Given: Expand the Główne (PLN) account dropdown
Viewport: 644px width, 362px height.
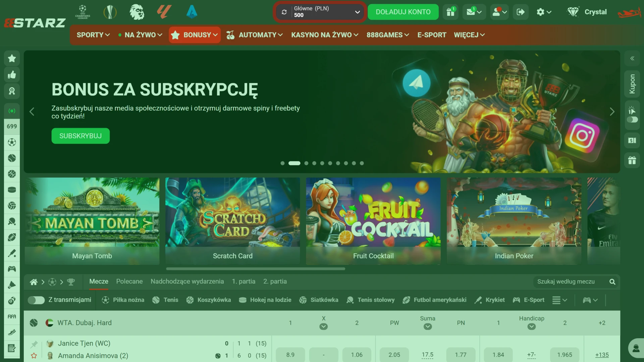Looking at the screenshot, I should 357,12.
